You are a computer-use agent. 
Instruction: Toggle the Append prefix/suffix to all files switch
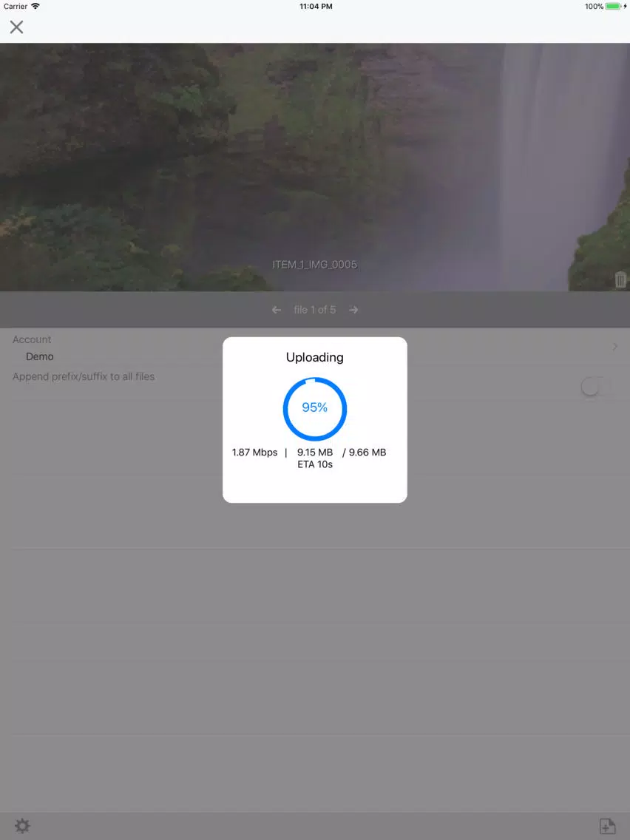click(596, 386)
